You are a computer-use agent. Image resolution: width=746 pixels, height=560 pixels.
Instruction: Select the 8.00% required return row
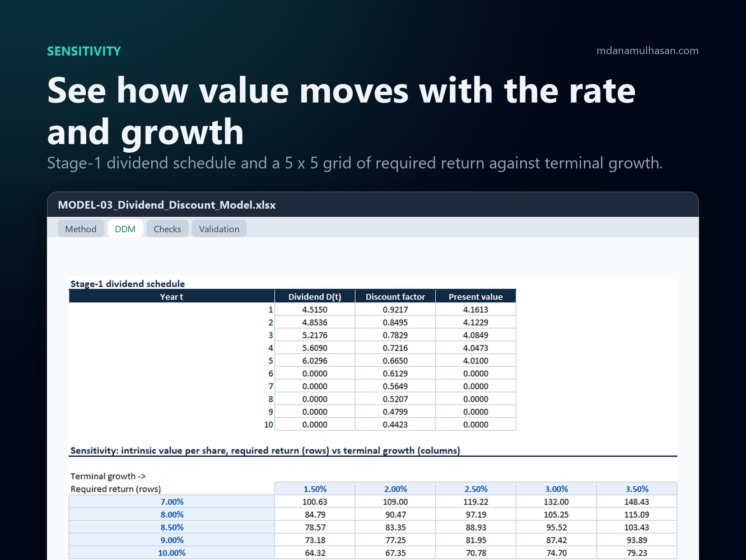click(x=172, y=514)
